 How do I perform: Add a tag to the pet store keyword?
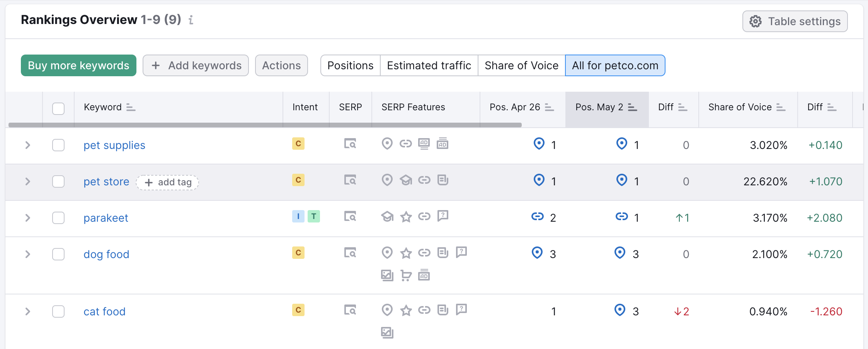pos(167,182)
